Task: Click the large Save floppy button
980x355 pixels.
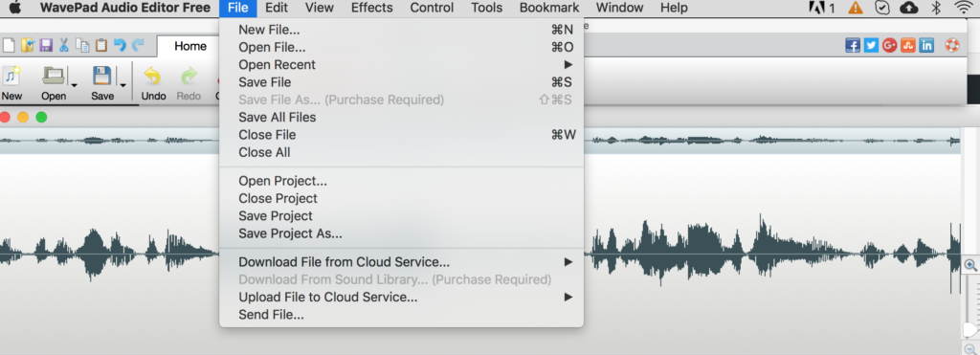Action: tap(102, 83)
